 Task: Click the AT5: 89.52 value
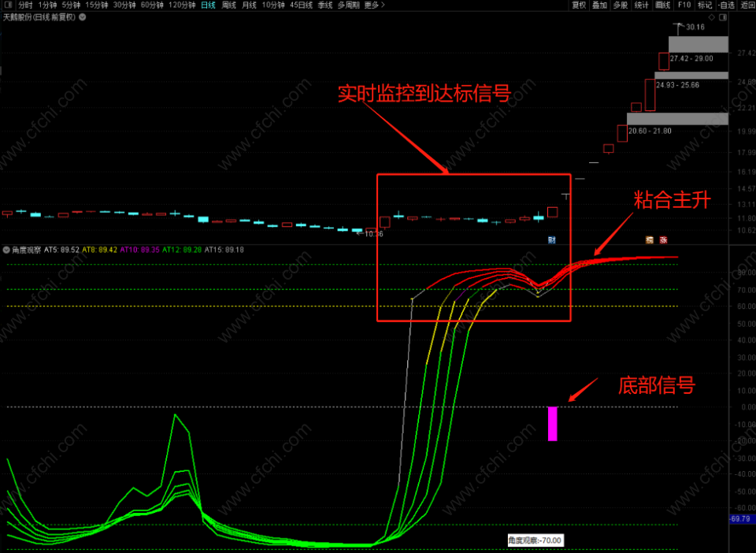[x=61, y=250]
